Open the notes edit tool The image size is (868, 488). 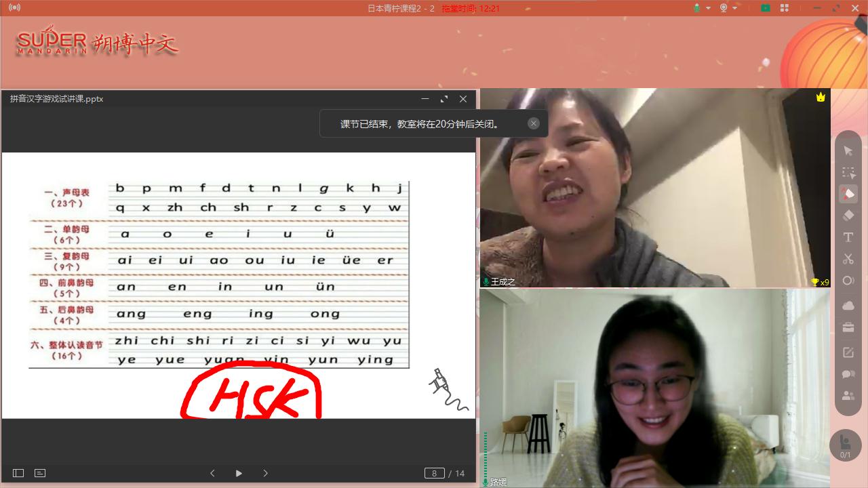[848, 352]
